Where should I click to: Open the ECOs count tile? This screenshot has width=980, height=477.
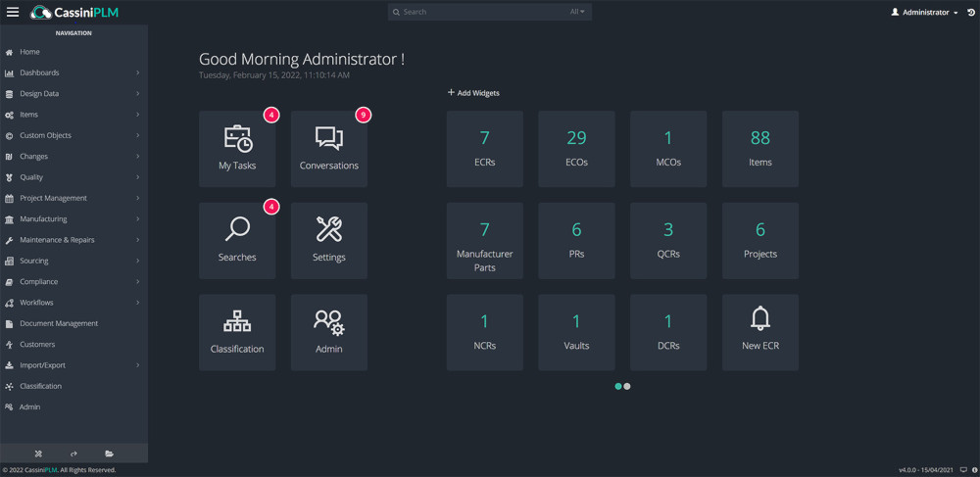pyautogui.click(x=576, y=148)
